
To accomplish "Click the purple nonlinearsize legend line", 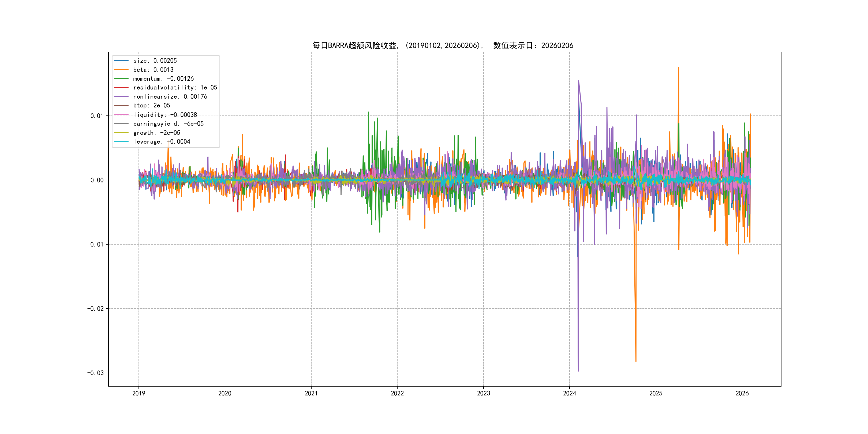I will click(121, 97).
